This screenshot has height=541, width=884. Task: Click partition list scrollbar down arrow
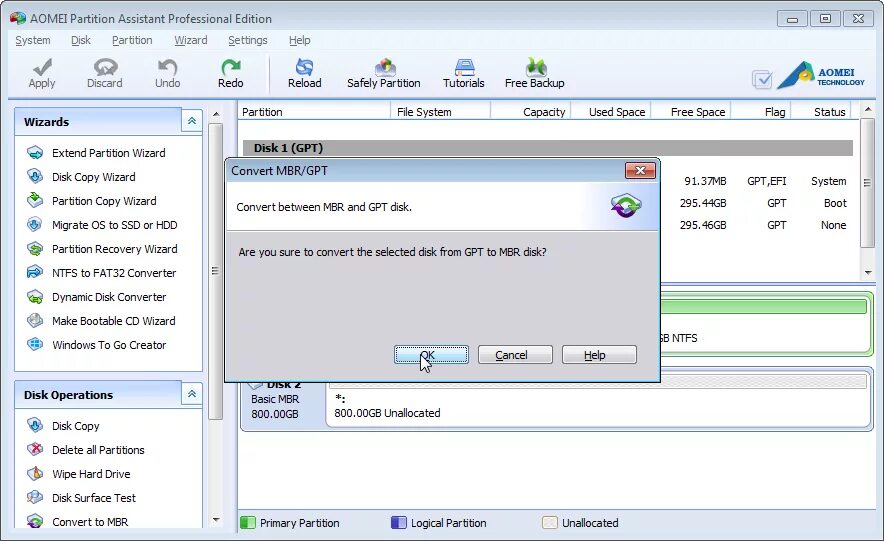[868, 273]
